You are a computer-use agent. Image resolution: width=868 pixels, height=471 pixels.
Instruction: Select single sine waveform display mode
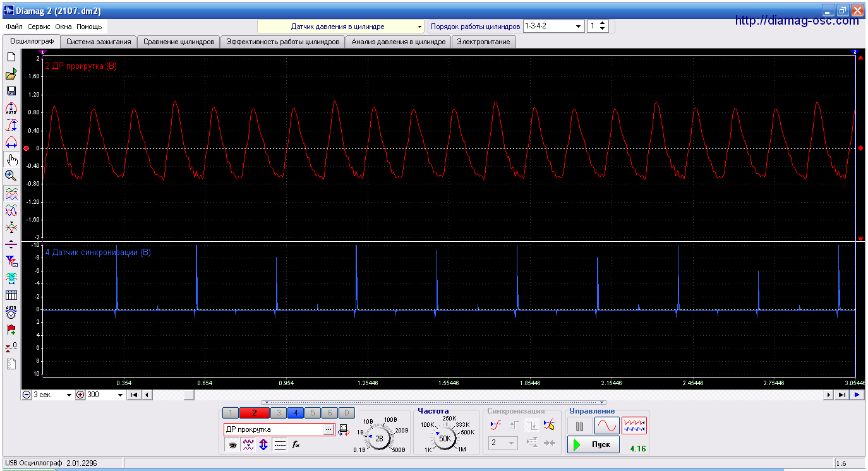(x=606, y=426)
